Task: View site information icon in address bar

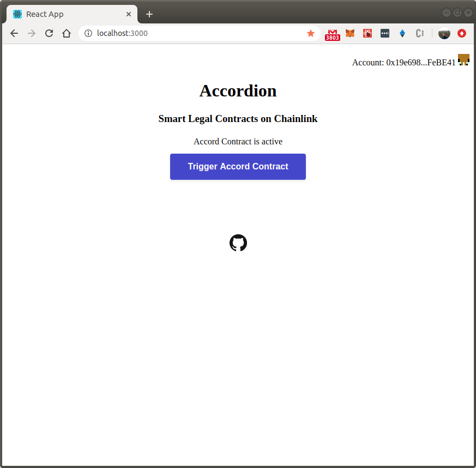Action: click(x=88, y=33)
